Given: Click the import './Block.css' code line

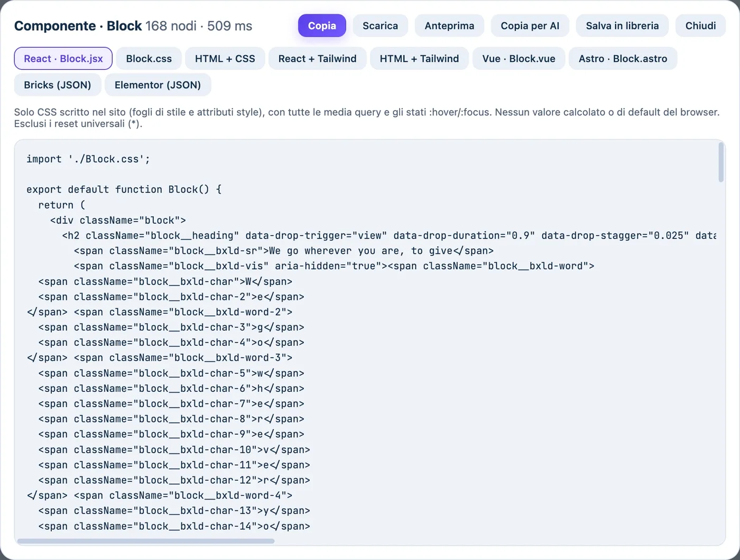Looking at the screenshot, I should pyautogui.click(x=88, y=159).
